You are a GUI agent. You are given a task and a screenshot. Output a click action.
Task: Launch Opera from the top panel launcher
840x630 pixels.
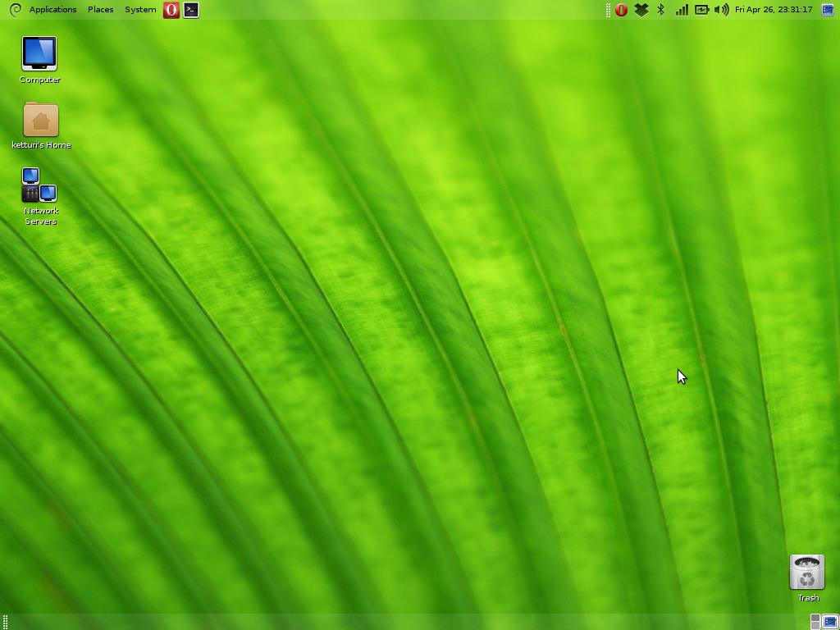tap(171, 10)
